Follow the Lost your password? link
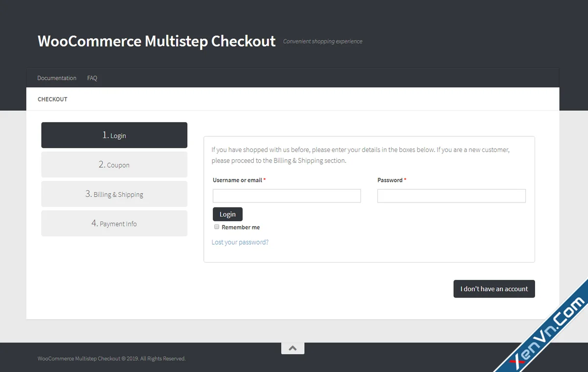588x372 pixels. (240, 242)
